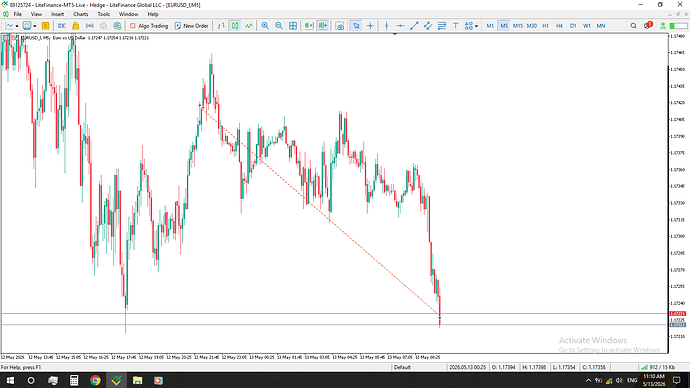Toggle Algo Trading on
This screenshot has height=388, width=690.
click(x=149, y=26)
